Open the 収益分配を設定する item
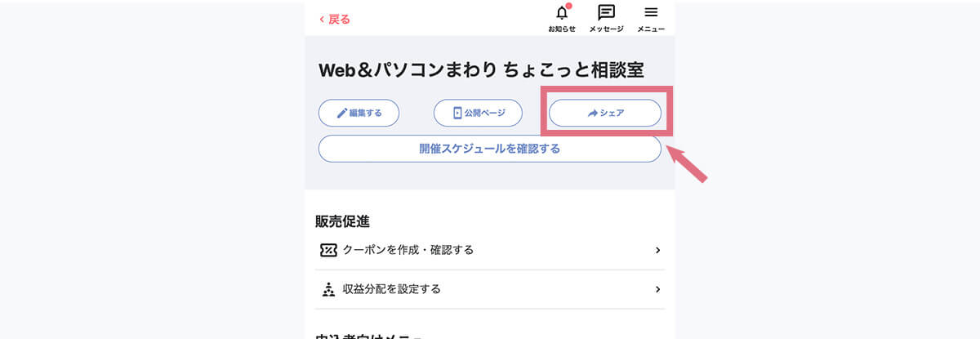Screen dimensions: 980x339 click(x=392, y=289)
